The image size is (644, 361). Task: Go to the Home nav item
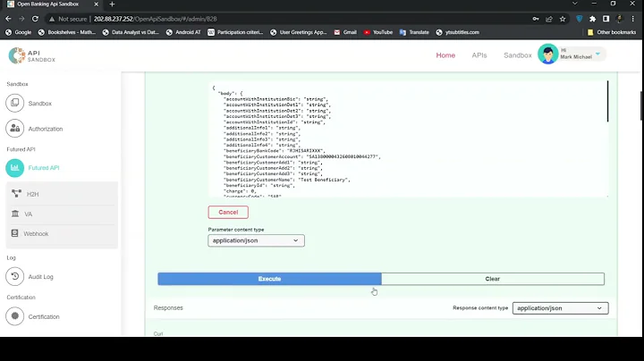445,55
